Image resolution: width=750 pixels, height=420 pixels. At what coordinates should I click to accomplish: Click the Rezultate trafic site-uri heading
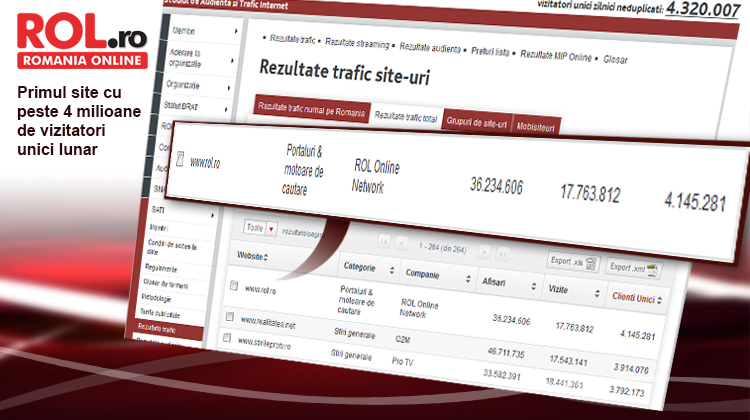tap(344, 72)
